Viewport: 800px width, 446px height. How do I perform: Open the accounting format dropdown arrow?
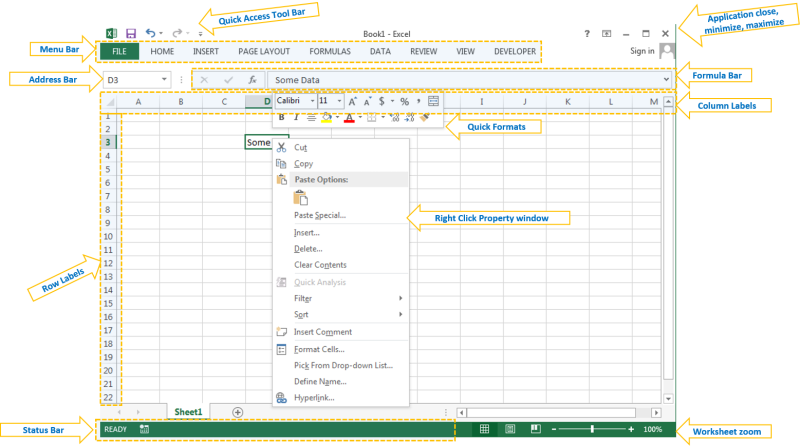click(392, 101)
